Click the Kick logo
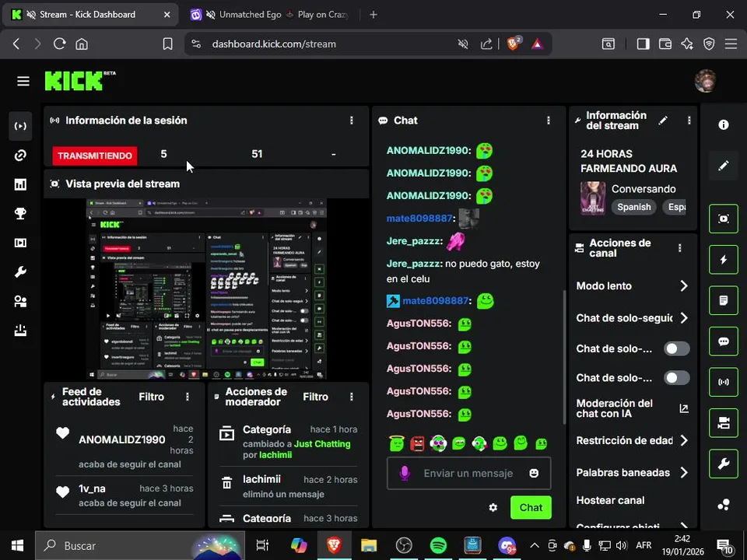 [x=73, y=81]
